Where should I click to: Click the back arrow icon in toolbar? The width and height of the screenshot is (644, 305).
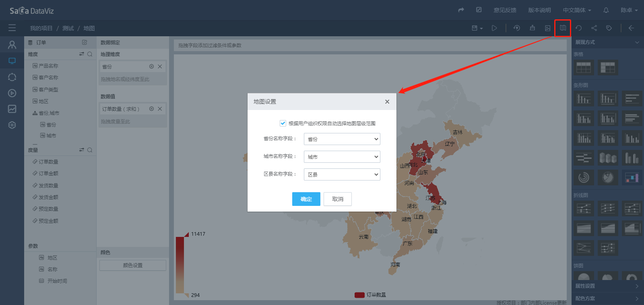pyautogui.click(x=631, y=28)
